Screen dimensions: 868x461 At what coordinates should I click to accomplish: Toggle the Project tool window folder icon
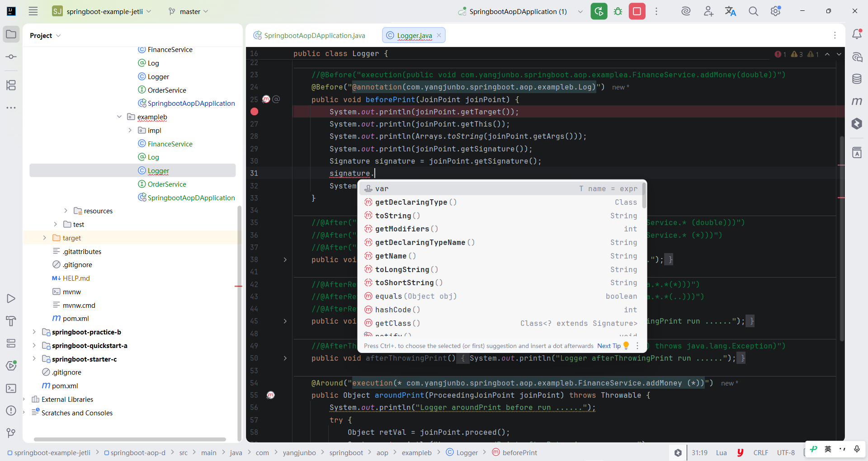11,34
